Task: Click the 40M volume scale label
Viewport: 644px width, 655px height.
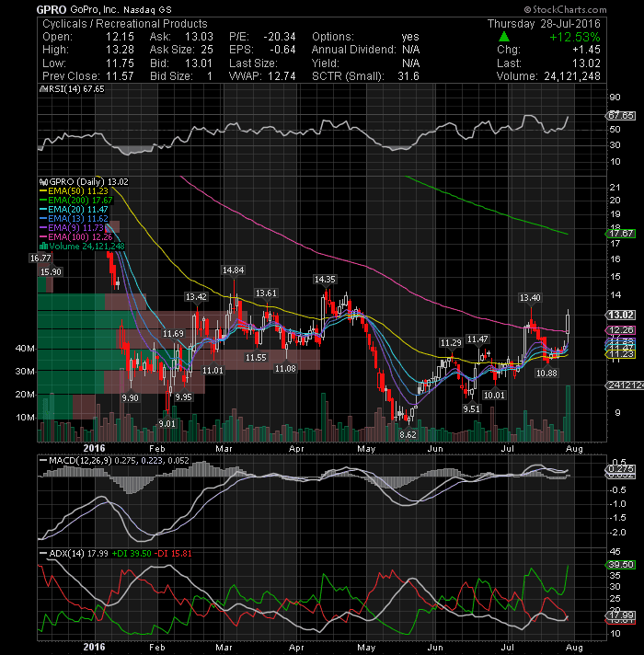Action: point(25,348)
